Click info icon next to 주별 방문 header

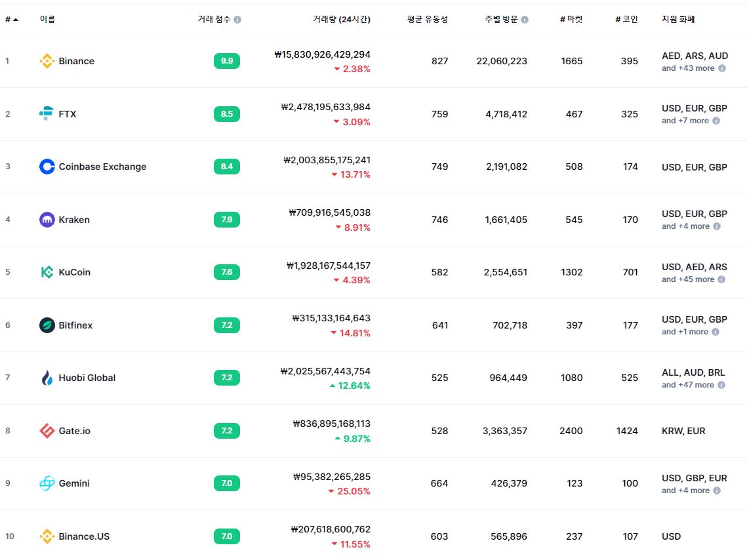coord(525,20)
